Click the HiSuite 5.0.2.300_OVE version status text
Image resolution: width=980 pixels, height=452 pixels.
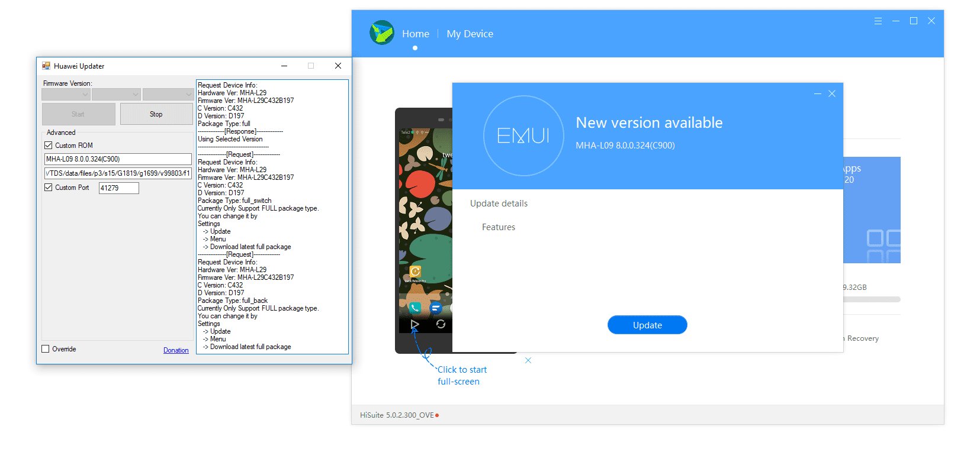(x=397, y=415)
